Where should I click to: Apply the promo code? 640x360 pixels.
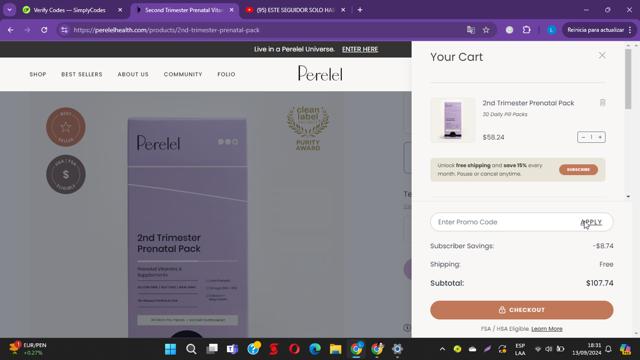[x=591, y=222]
